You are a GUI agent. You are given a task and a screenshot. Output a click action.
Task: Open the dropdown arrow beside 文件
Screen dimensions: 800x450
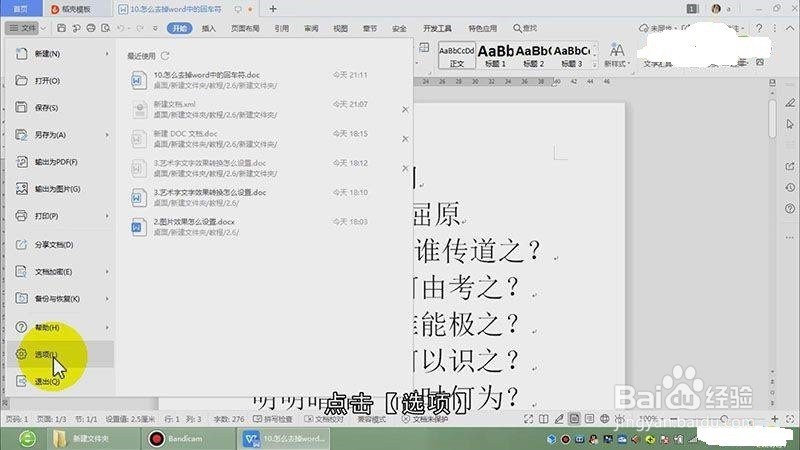(x=44, y=28)
